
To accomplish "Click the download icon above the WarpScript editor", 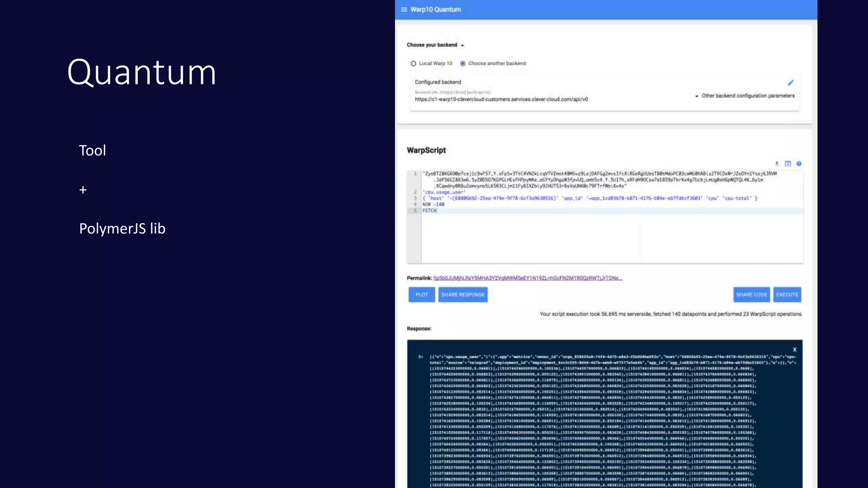I will click(777, 164).
